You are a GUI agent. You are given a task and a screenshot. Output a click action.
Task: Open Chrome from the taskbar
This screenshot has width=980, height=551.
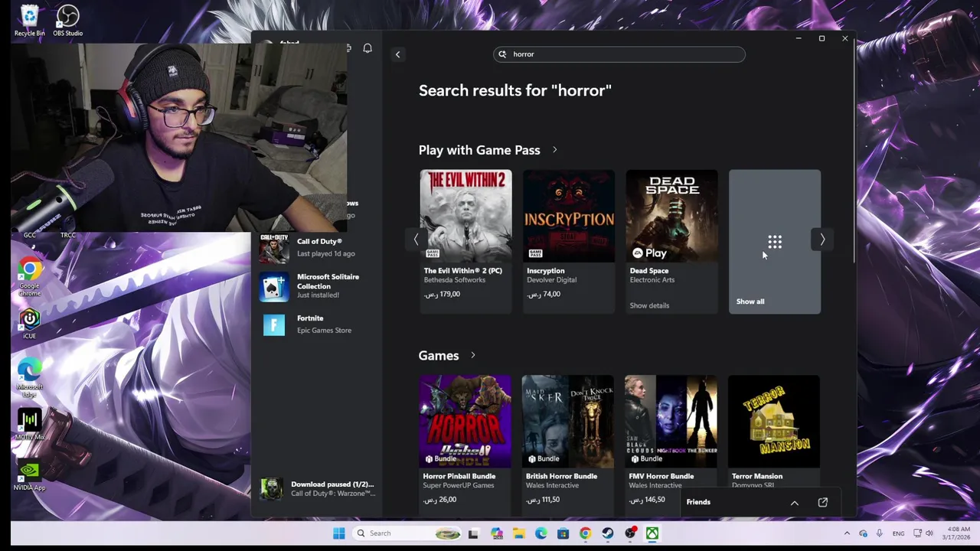point(586,533)
